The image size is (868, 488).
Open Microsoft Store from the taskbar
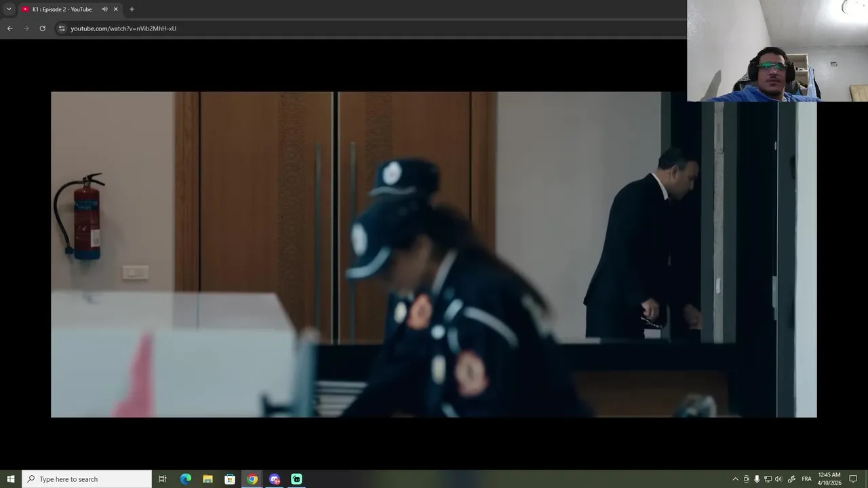[x=230, y=479]
